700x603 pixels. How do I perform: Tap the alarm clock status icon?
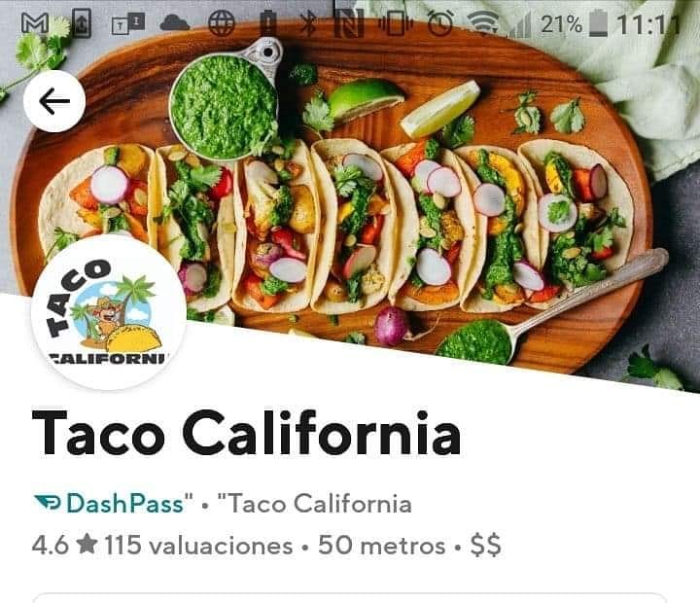[440, 23]
